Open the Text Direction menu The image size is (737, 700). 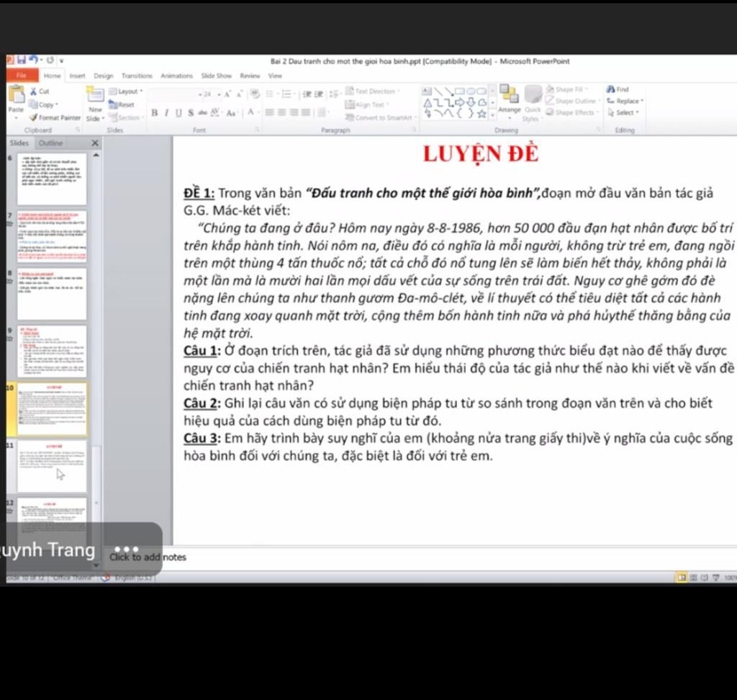click(373, 91)
